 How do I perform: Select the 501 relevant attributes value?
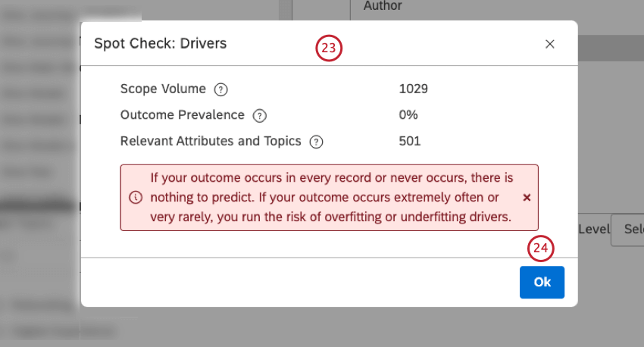[x=409, y=141]
